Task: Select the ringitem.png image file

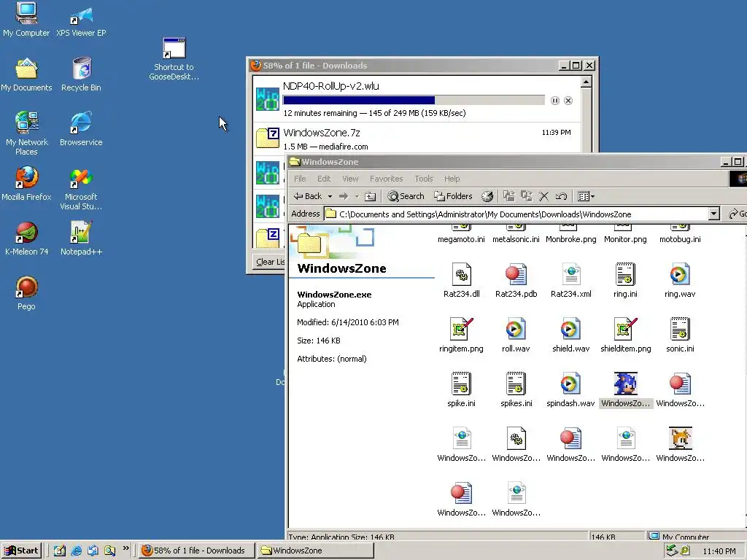Action: pyautogui.click(x=461, y=335)
